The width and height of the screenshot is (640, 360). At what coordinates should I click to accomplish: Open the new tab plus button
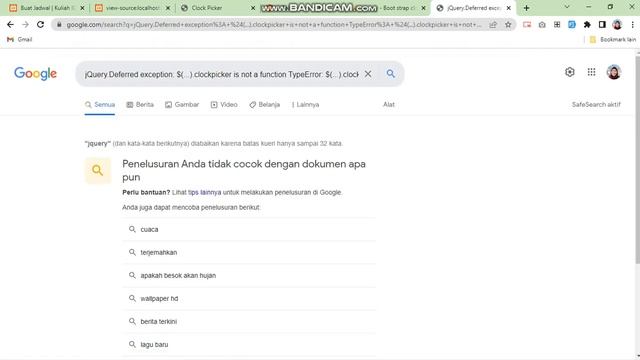click(x=527, y=8)
